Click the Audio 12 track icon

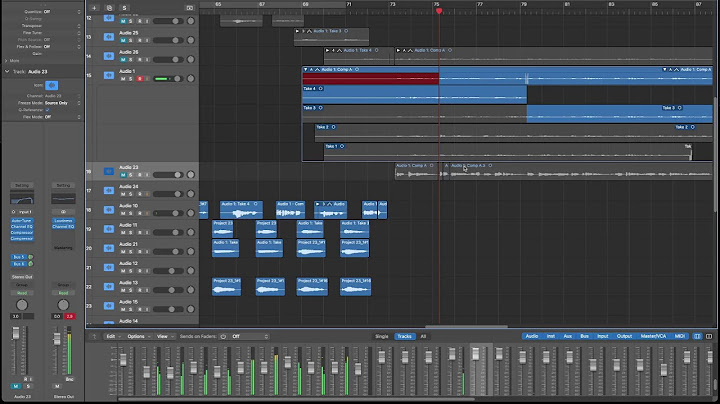[109, 268]
